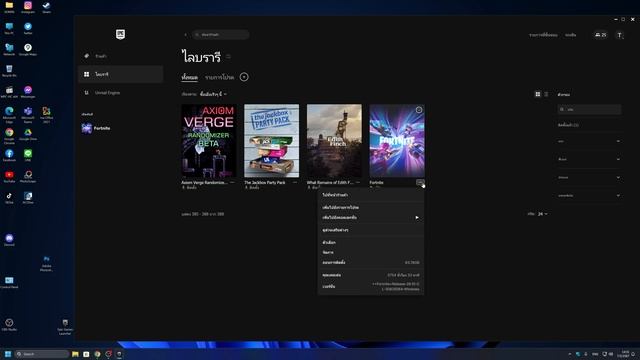Click Epic Games Launcher taskbar icon
The width and height of the screenshot is (640, 360).
point(119,354)
